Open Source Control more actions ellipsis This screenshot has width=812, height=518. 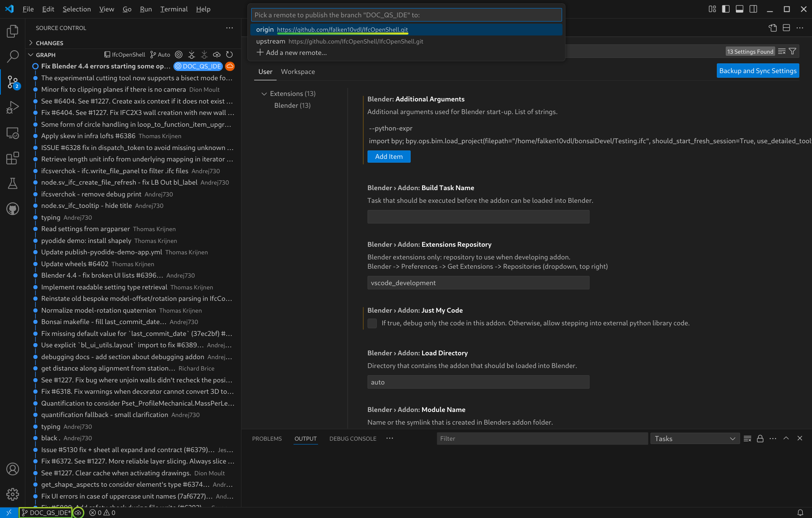tap(229, 28)
